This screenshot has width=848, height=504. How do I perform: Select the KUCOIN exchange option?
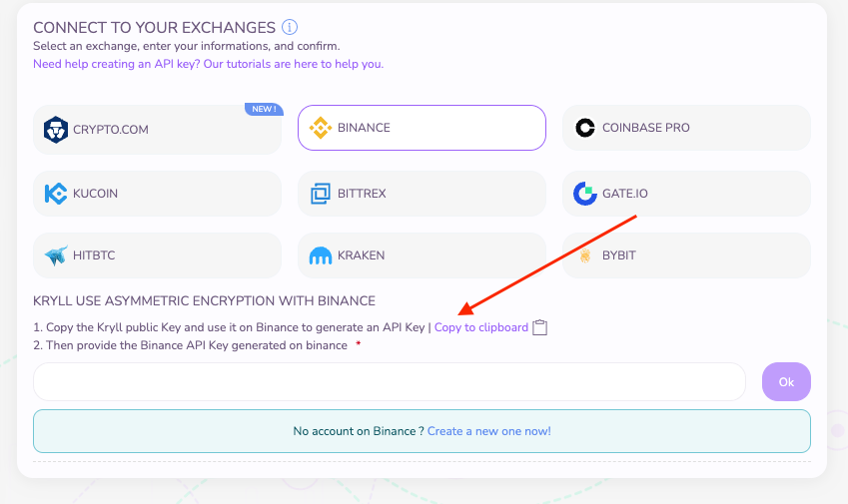[x=158, y=194]
